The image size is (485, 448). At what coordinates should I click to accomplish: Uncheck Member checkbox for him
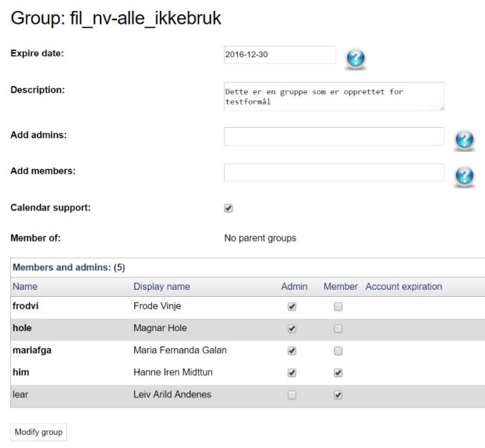(x=338, y=372)
